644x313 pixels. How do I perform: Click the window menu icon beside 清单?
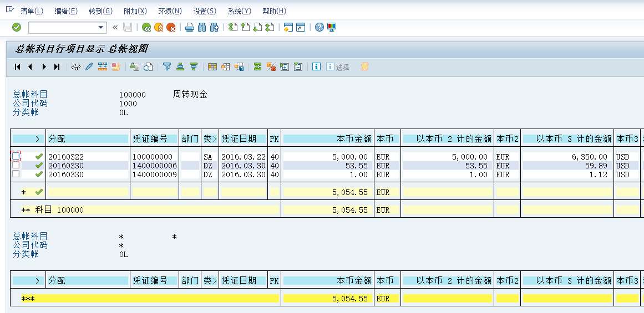pyautogui.click(x=11, y=10)
